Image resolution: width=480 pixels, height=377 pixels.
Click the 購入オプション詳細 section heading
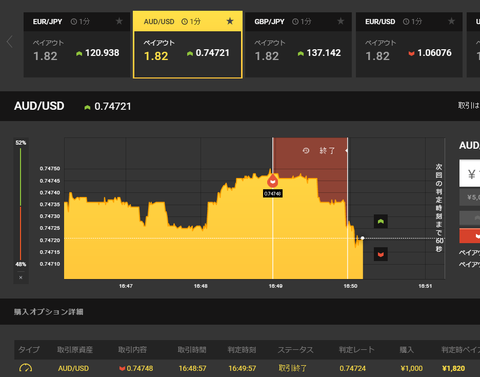click(49, 312)
